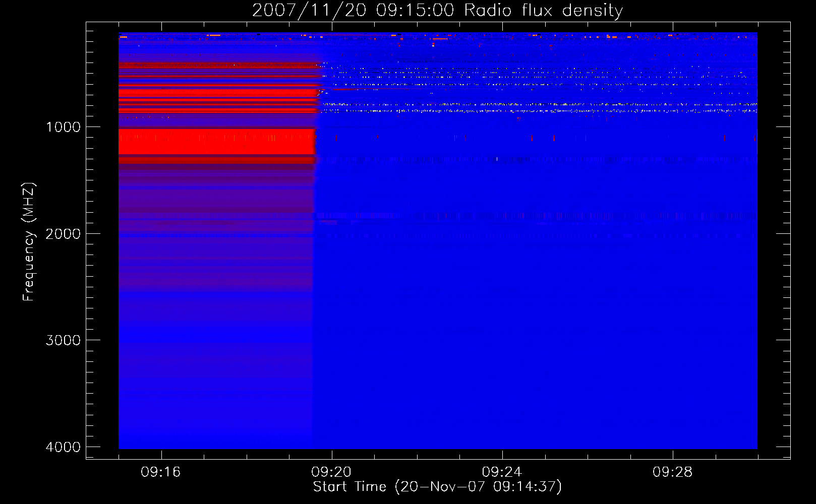
Task: Click the plot title '2007/11/20 09:15:00 Radio flux density'
Action: pyautogui.click(x=437, y=10)
